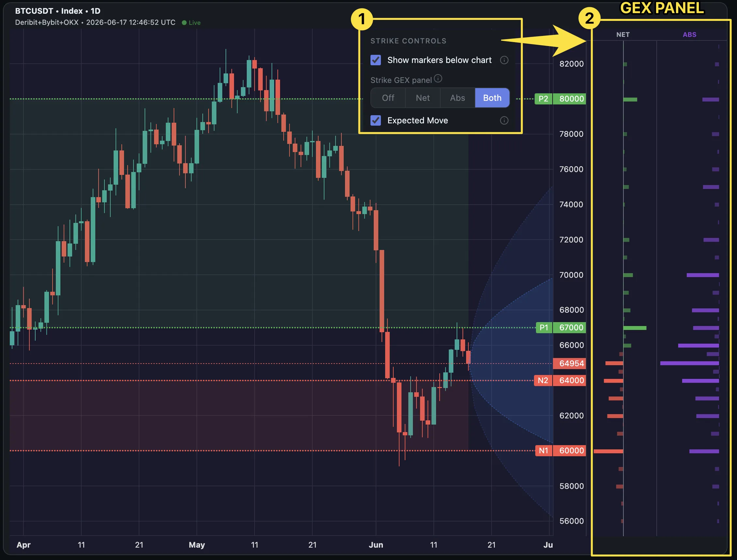The width and height of the screenshot is (737, 560).
Task: Click the 56000 price axis label
Action: [x=571, y=521]
